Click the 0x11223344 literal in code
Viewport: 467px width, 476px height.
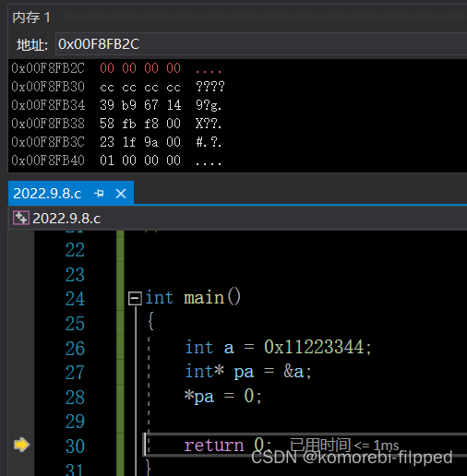pos(314,347)
